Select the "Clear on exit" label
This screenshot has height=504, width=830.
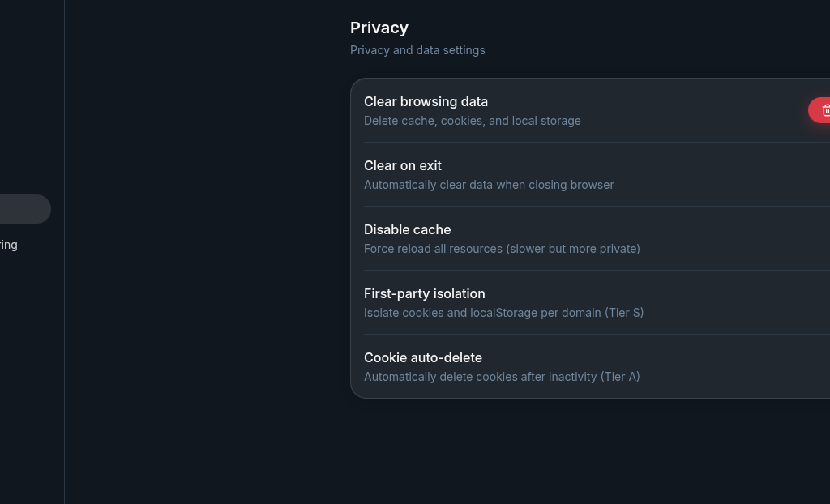(402, 165)
